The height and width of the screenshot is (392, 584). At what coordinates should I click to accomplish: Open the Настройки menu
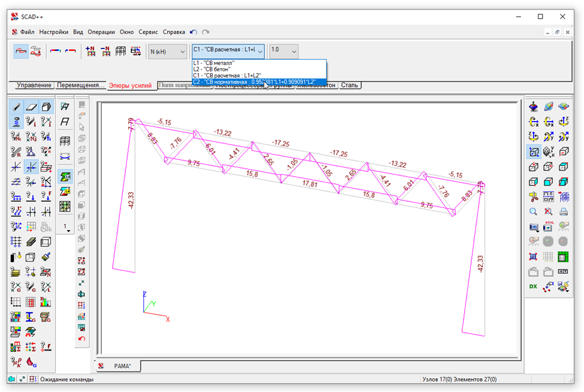point(53,32)
